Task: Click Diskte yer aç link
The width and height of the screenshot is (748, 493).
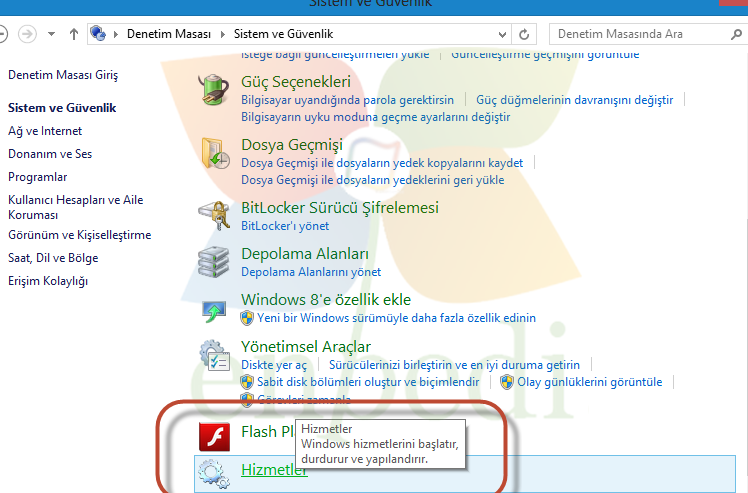Action: click(274, 365)
